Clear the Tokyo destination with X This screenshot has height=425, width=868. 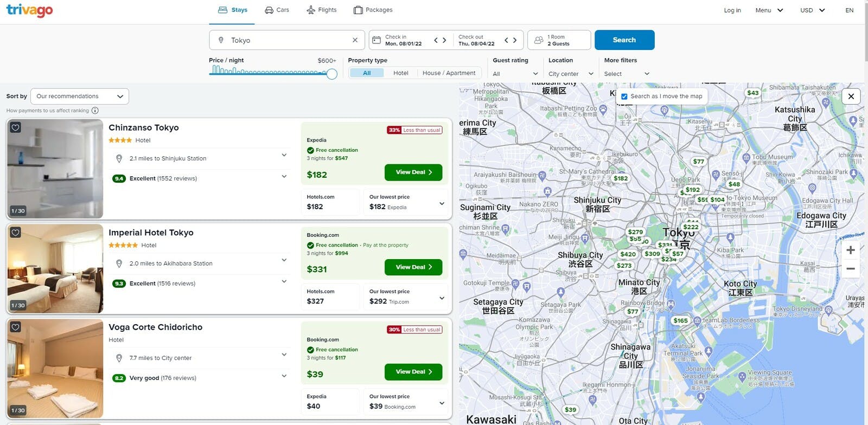click(355, 40)
